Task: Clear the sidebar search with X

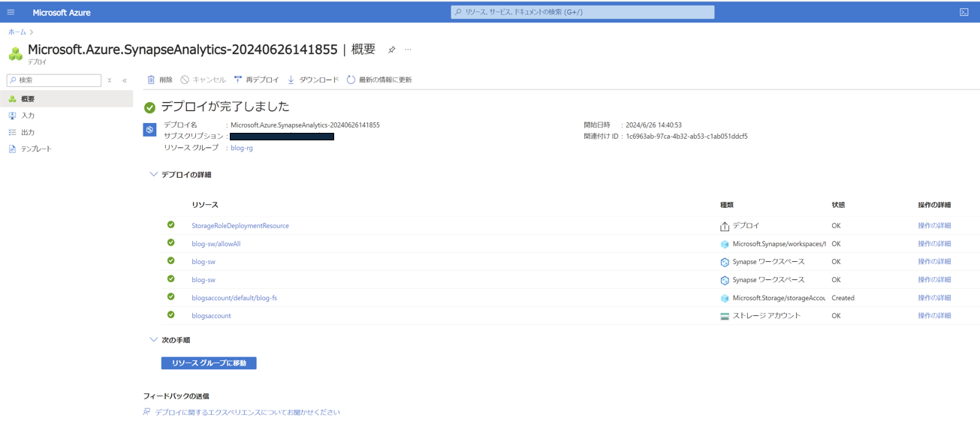Action: click(x=110, y=80)
